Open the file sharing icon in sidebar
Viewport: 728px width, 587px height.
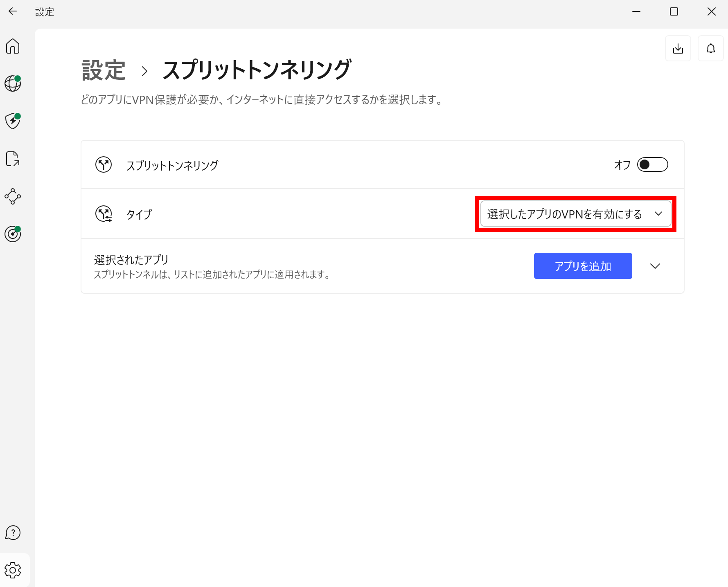13,159
